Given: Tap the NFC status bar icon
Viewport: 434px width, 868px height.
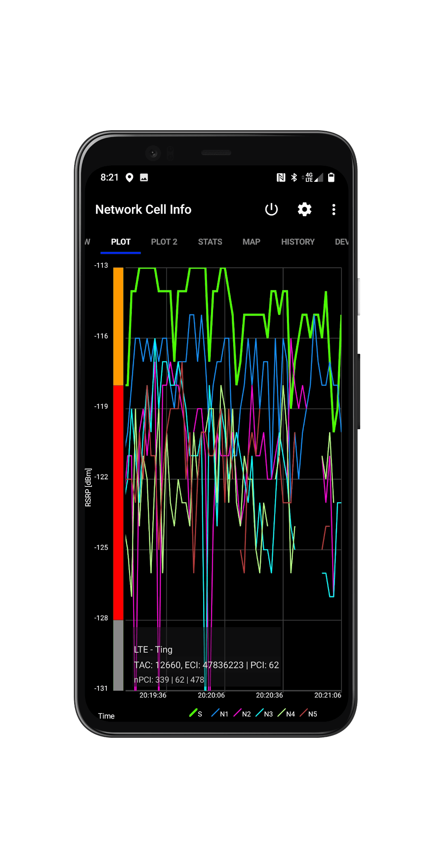Looking at the screenshot, I should pos(281,178).
